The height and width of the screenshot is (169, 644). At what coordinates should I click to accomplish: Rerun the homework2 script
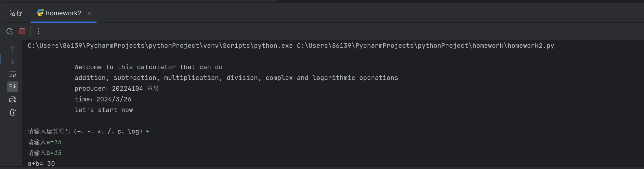[x=10, y=32]
